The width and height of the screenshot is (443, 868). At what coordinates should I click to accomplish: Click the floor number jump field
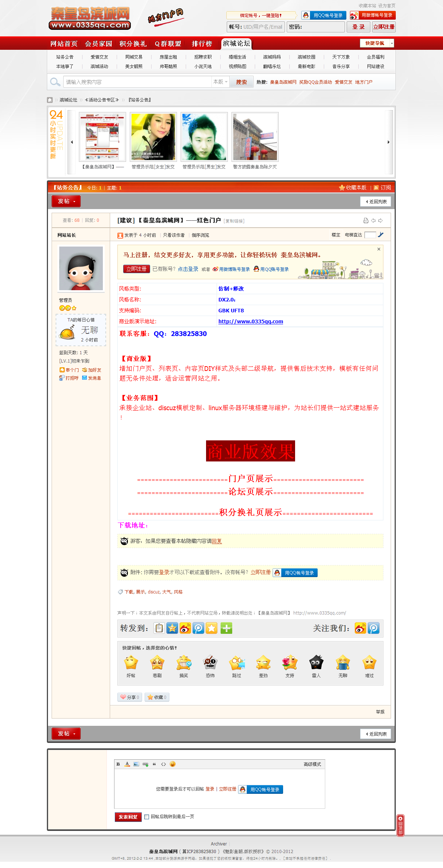pyautogui.click(x=370, y=235)
